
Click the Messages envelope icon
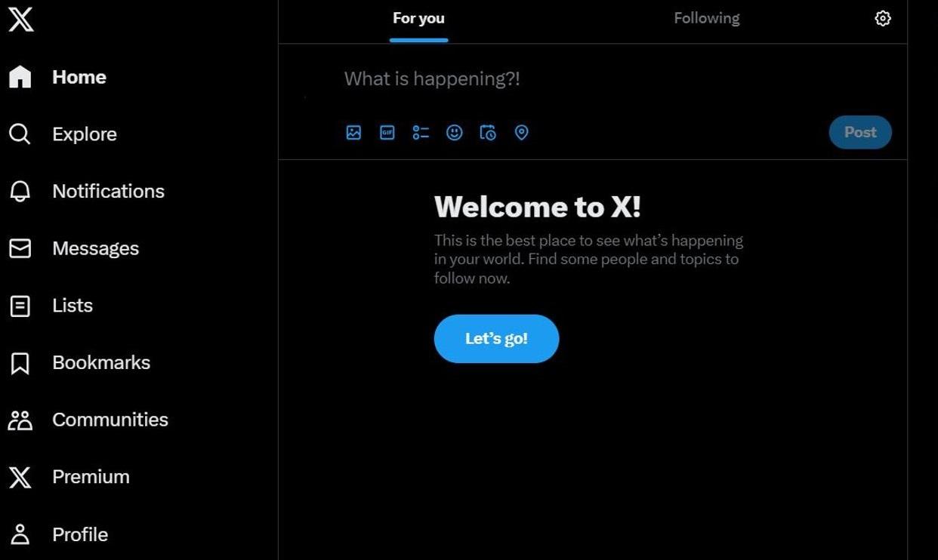pyautogui.click(x=20, y=248)
